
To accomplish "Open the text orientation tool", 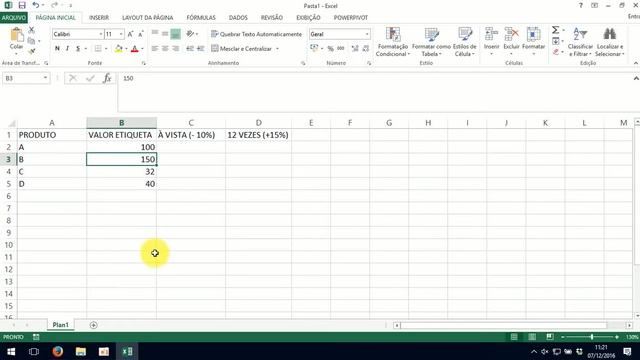I will point(190,34).
